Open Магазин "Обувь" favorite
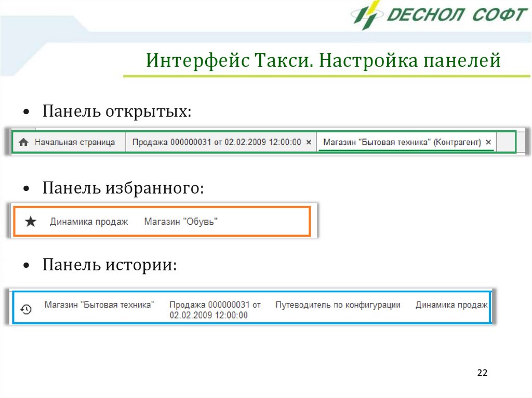532x398 pixels. click(181, 222)
